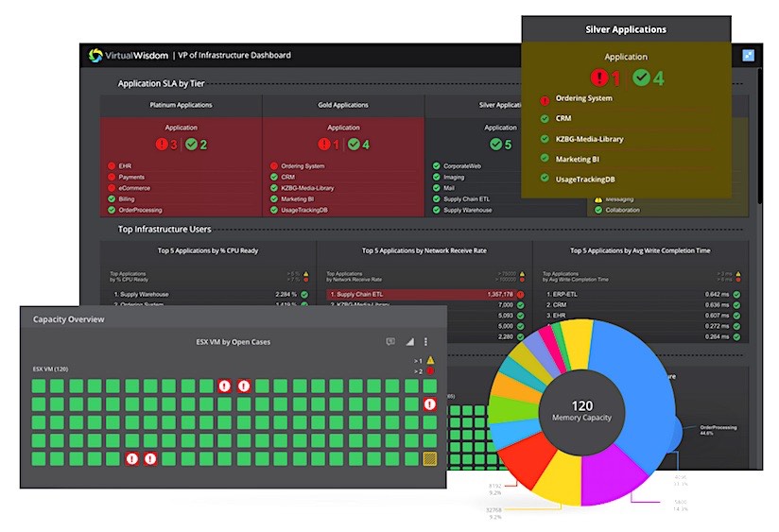Click the signal bars icon in ESX VM panel
779x532 pixels.
[x=409, y=342]
